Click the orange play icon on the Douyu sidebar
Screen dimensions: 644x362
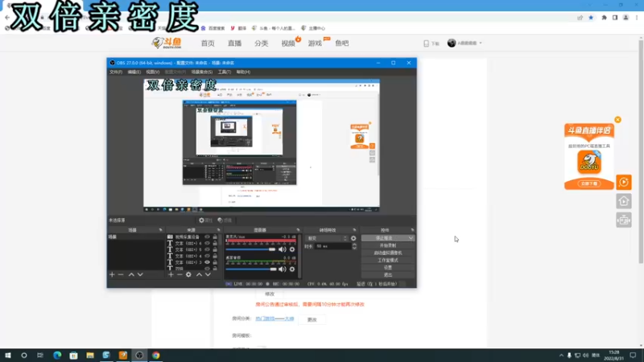pos(624,183)
